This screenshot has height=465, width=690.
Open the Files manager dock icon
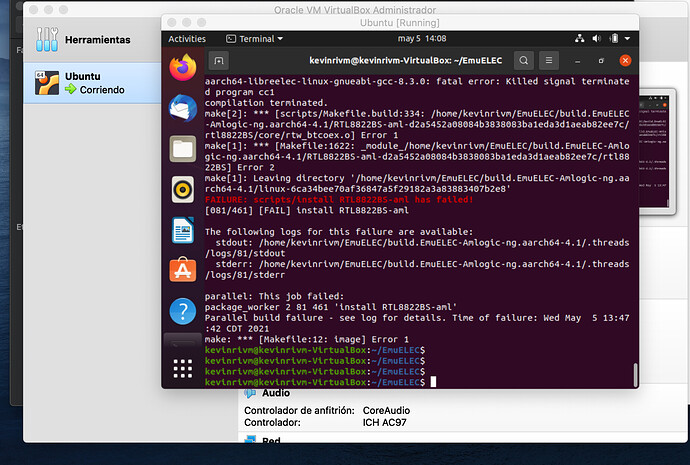(x=183, y=149)
